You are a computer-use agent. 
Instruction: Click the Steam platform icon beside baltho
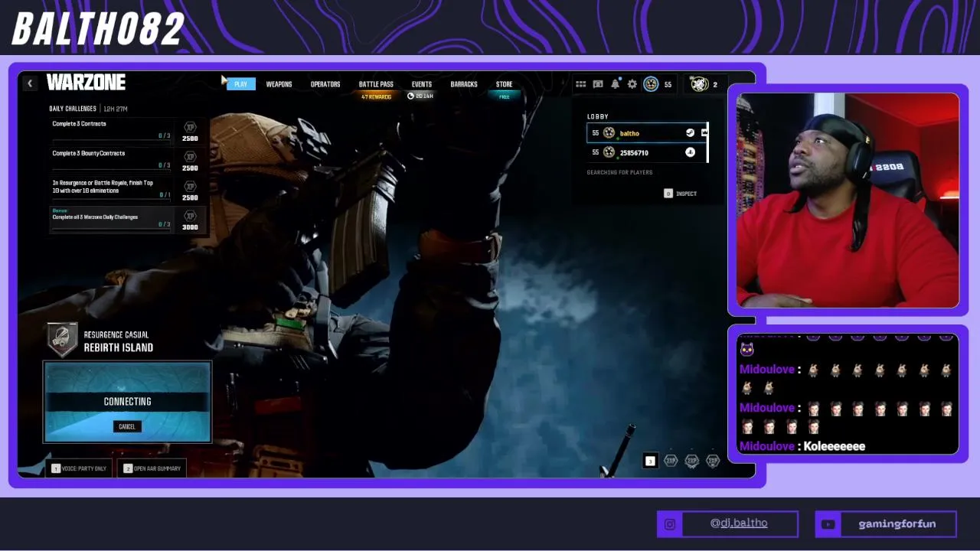click(x=690, y=133)
